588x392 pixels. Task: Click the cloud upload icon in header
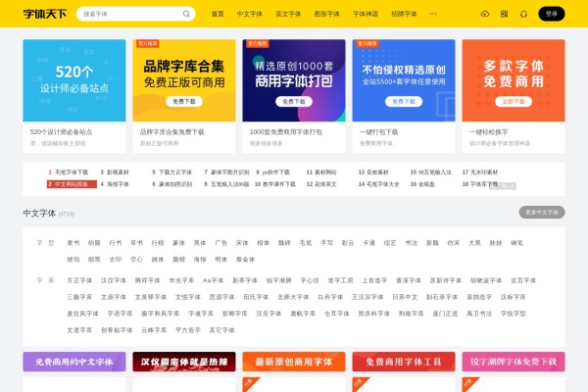(x=486, y=15)
